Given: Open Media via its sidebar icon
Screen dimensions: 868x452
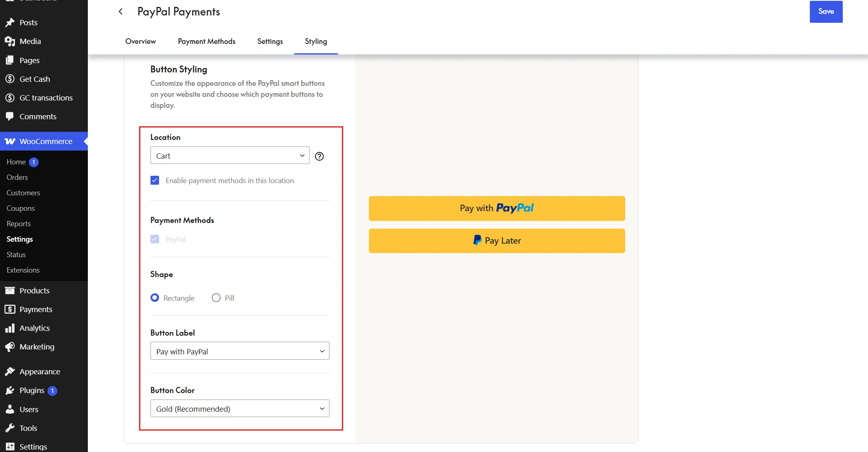Looking at the screenshot, I should (x=10, y=41).
